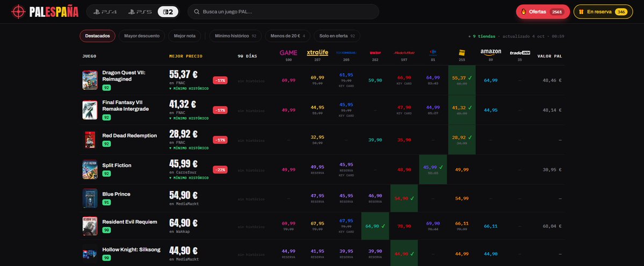Screen dimensions: 644x266
Task: Open the Final Fantasy VII Remake Intergrade title
Action: [x=125, y=106]
